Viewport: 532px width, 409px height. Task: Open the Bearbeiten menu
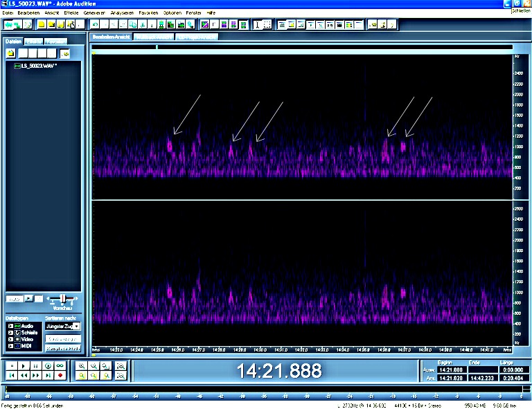tap(28, 13)
